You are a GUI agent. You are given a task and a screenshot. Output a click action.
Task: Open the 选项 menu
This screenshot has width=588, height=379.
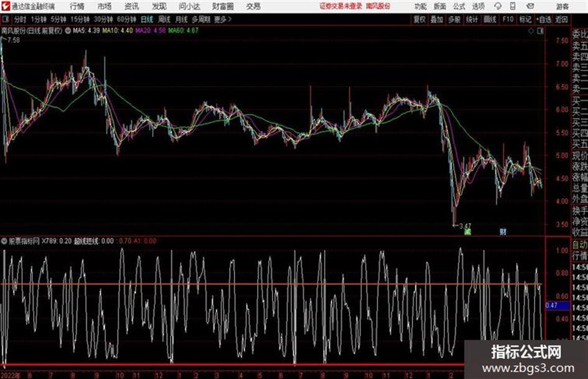pyautogui.click(x=478, y=6)
